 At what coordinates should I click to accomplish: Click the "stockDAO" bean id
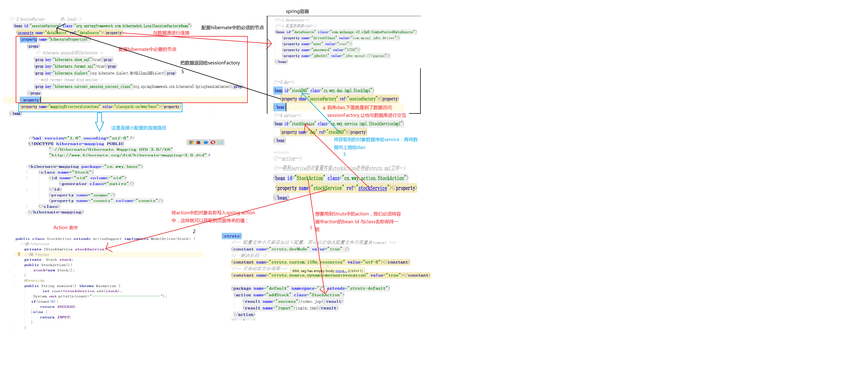click(x=300, y=91)
